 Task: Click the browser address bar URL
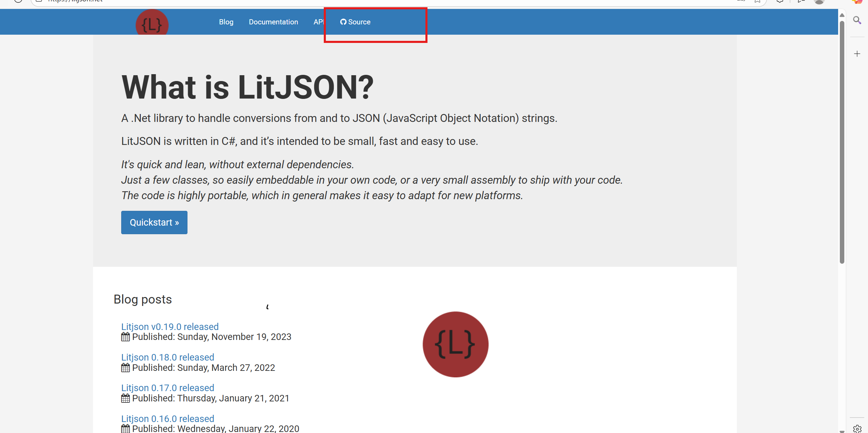tap(76, 1)
